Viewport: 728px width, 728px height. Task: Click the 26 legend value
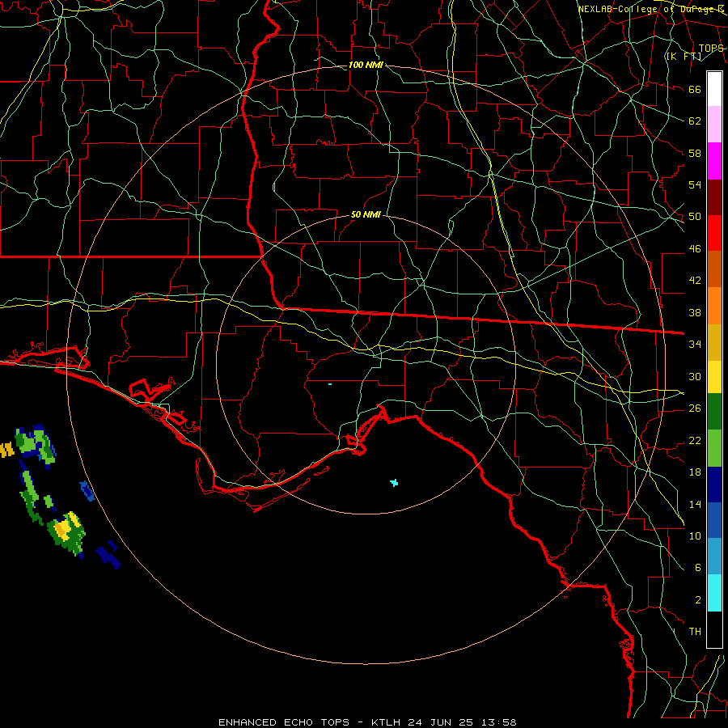[695, 408]
